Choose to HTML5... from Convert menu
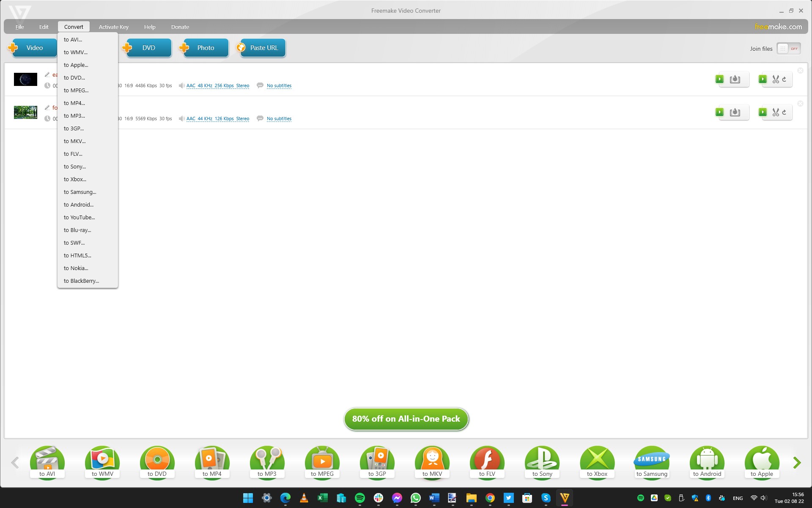Viewport: 812px width, 508px height. (88, 256)
